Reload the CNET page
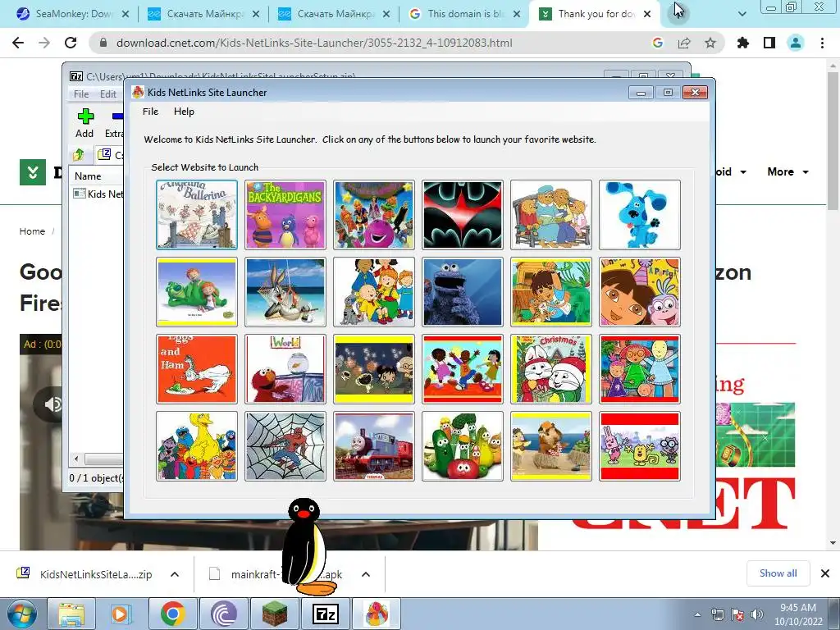Viewport: 840px width, 630px height. coord(71,43)
